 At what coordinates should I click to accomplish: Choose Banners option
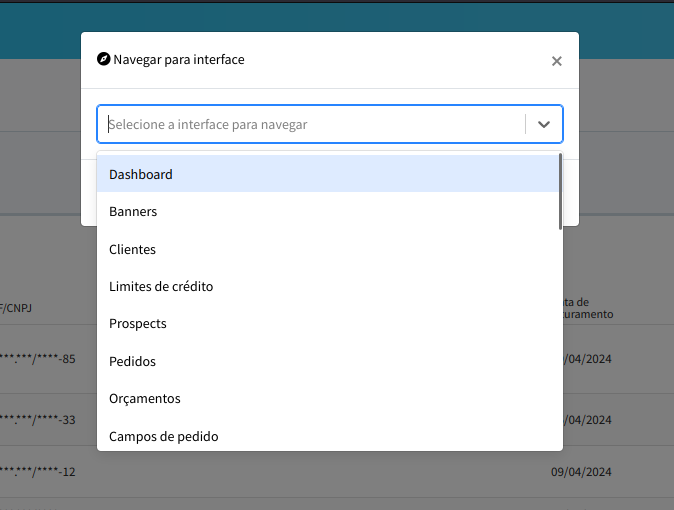328,212
